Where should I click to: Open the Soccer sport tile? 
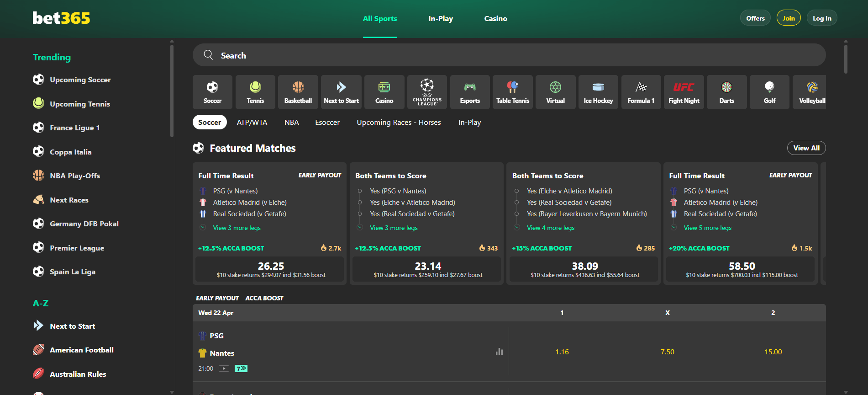tap(212, 92)
